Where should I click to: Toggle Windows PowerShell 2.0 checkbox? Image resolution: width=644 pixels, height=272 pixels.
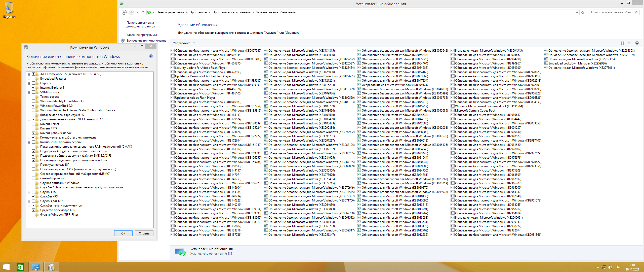(x=33, y=106)
